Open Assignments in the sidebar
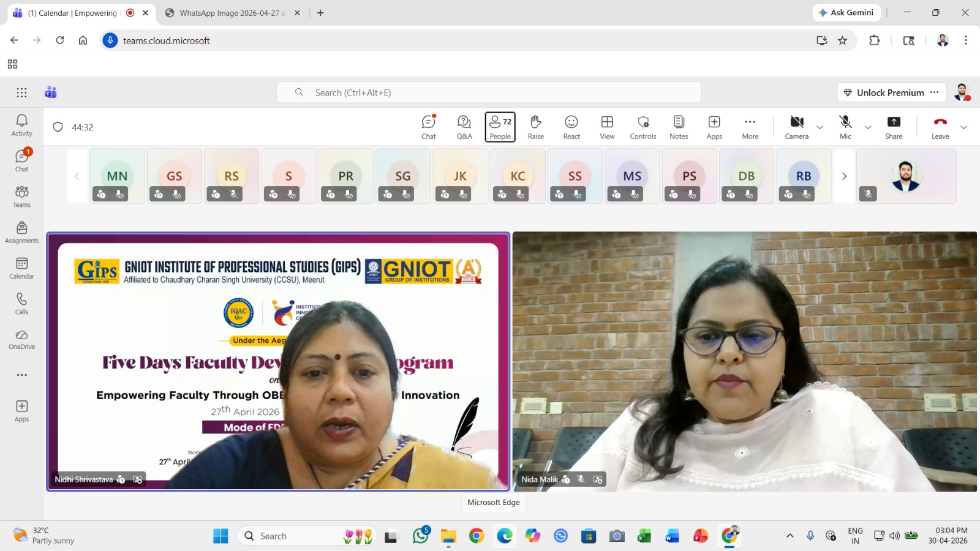This screenshot has width=980, height=551. pos(21,232)
